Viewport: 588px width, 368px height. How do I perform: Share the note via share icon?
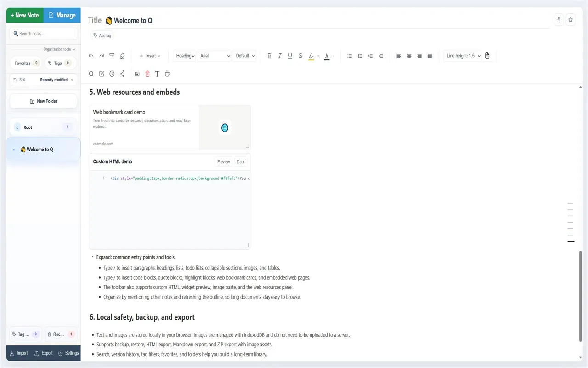click(x=122, y=74)
